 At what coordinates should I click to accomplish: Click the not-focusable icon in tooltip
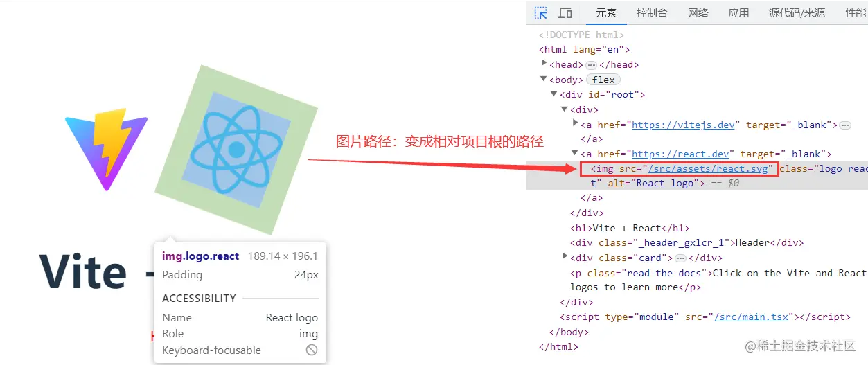(x=312, y=350)
